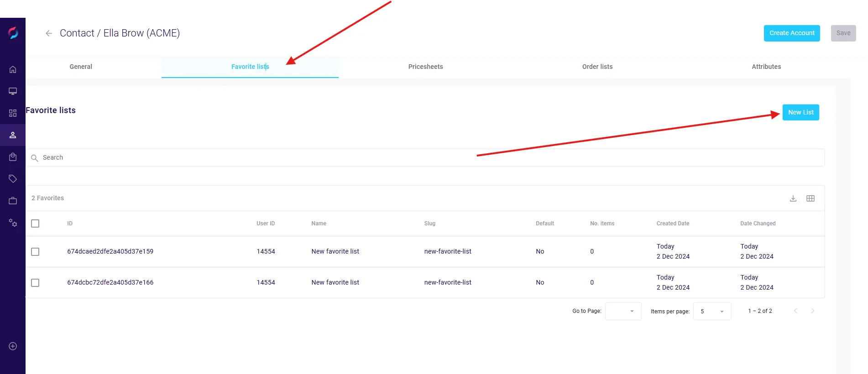Viewport: 868px width, 374px height.
Task: Open the price tag icon in sidebar
Action: pos(13,179)
